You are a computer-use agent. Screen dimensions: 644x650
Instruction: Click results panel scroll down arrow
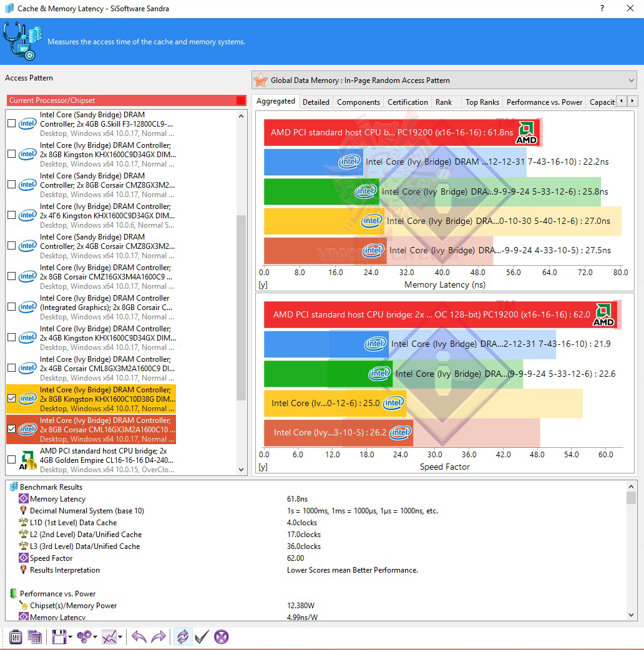click(x=631, y=615)
